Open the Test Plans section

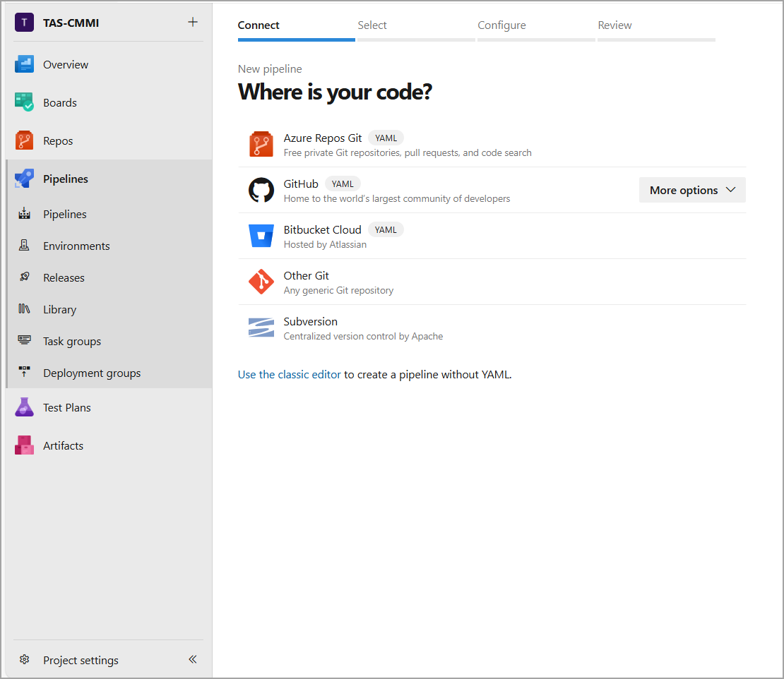click(66, 407)
